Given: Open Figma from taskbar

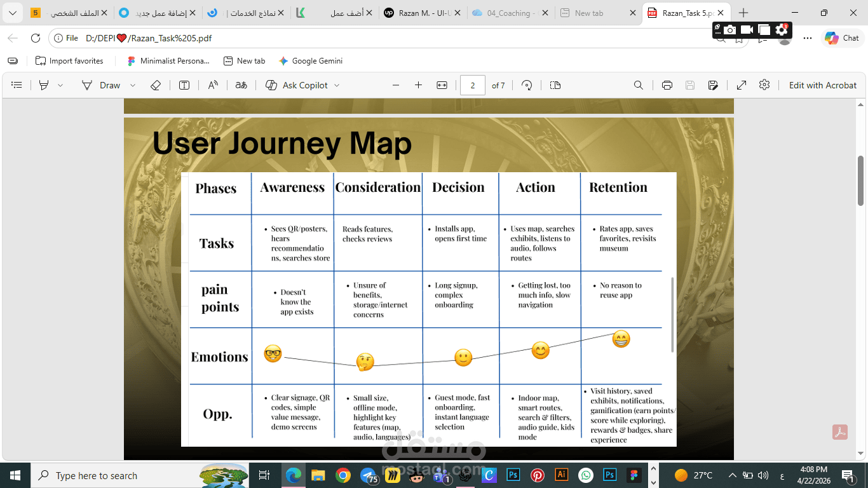Looking at the screenshot, I should pyautogui.click(x=634, y=475).
